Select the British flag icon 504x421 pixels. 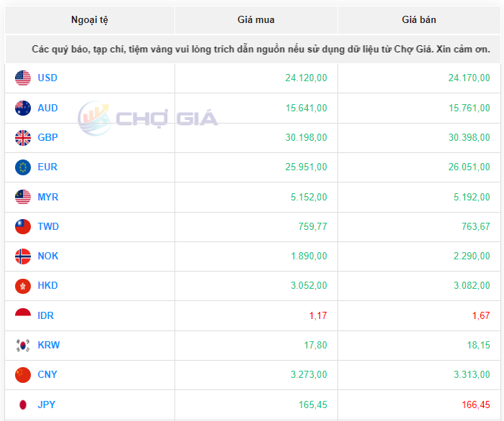pos(23,137)
